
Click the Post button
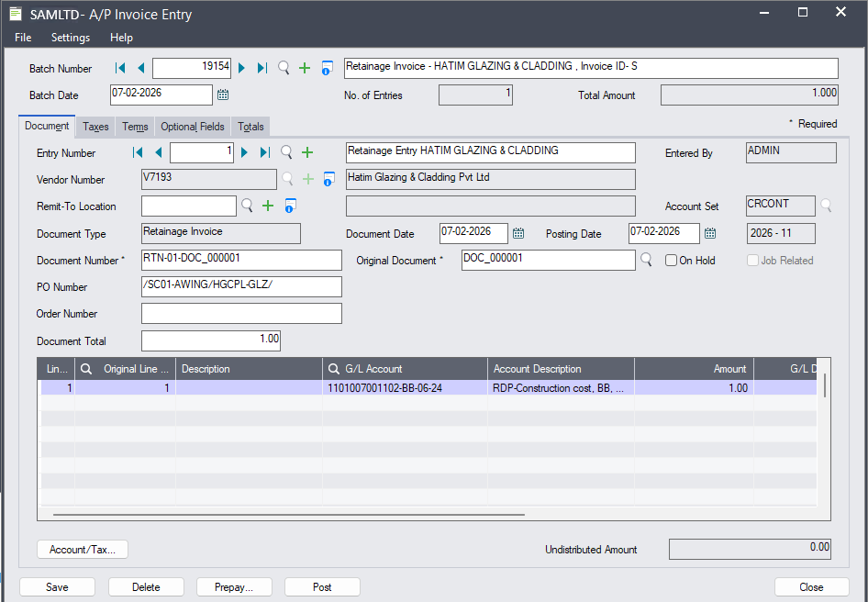pos(322,587)
